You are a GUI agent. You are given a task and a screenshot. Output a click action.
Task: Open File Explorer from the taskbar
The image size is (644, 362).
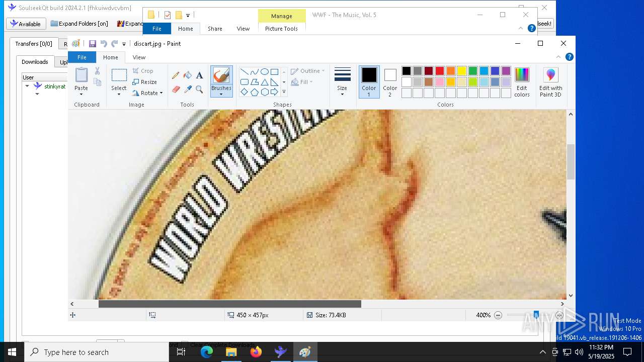pos(231,352)
